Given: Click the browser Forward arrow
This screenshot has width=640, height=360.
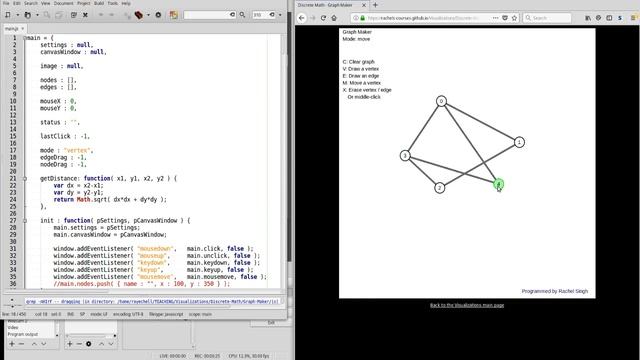Looking at the screenshot, I should (313, 18).
